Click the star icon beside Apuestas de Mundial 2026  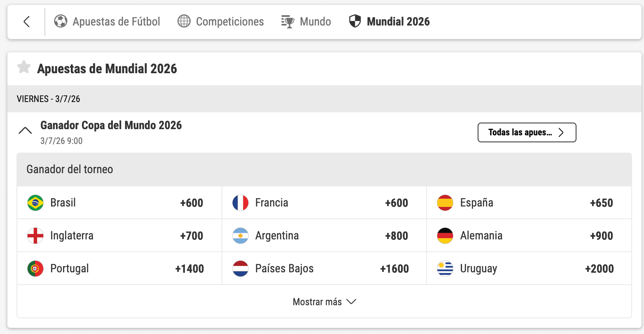pyautogui.click(x=23, y=67)
